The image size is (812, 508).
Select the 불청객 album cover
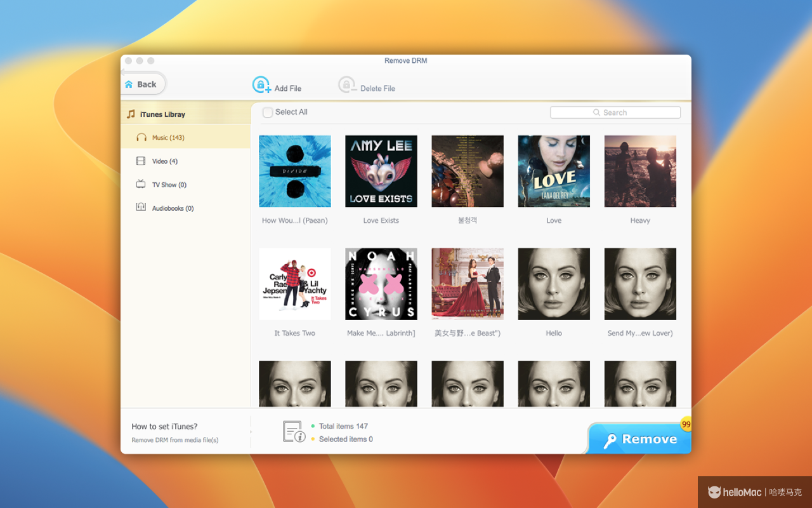click(468, 171)
